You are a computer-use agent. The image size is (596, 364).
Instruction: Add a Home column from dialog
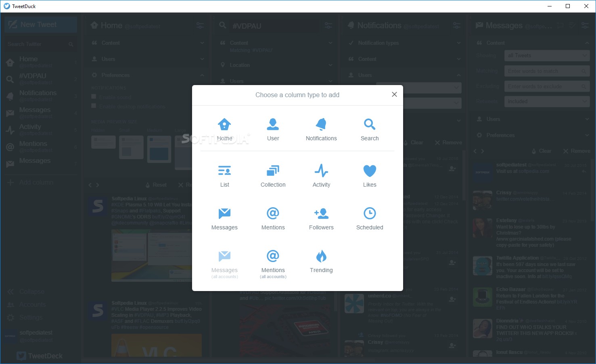[224, 129]
